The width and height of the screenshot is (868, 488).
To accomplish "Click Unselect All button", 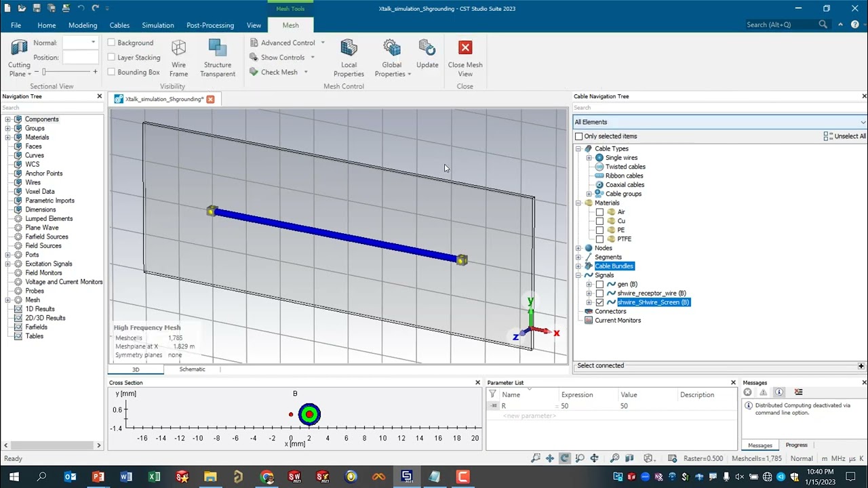I will [845, 136].
